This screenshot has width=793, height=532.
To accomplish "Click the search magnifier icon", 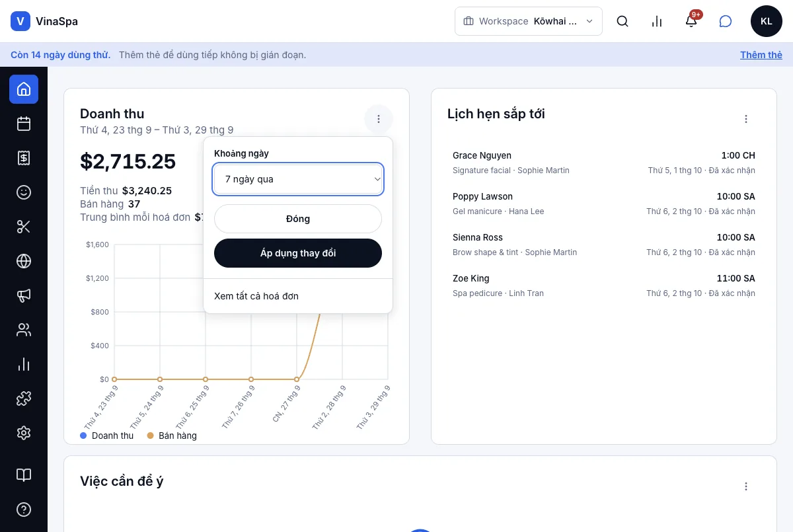I will click(x=623, y=21).
